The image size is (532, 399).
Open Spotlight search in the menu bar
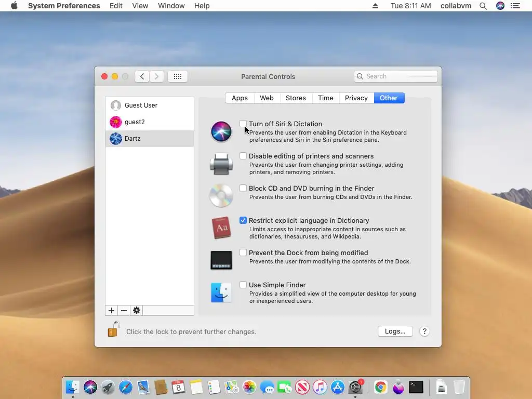[483, 6]
